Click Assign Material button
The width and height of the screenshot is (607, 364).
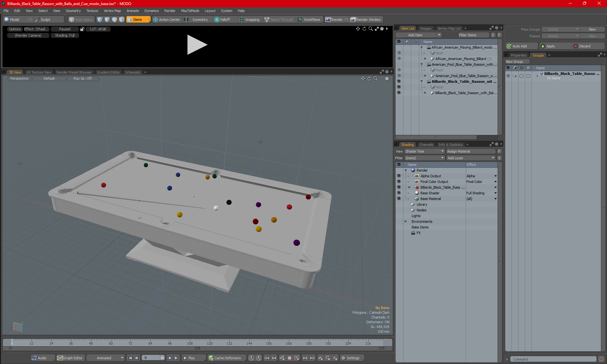tap(471, 151)
